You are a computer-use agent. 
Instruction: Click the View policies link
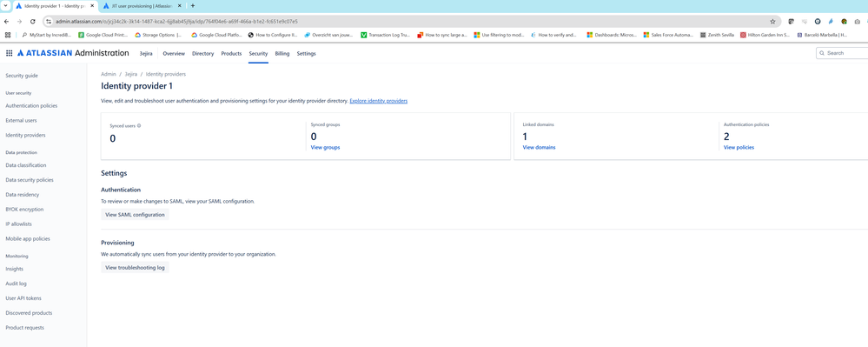click(739, 148)
